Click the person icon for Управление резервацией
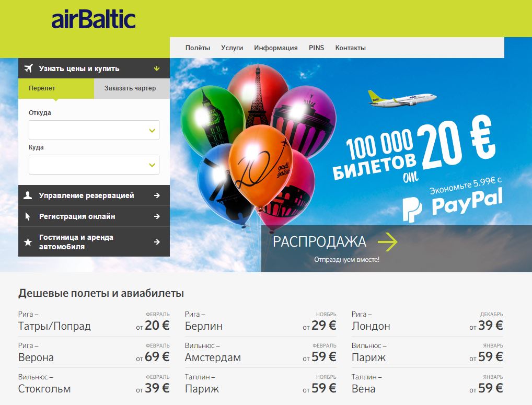The image size is (532, 405). (28, 195)
